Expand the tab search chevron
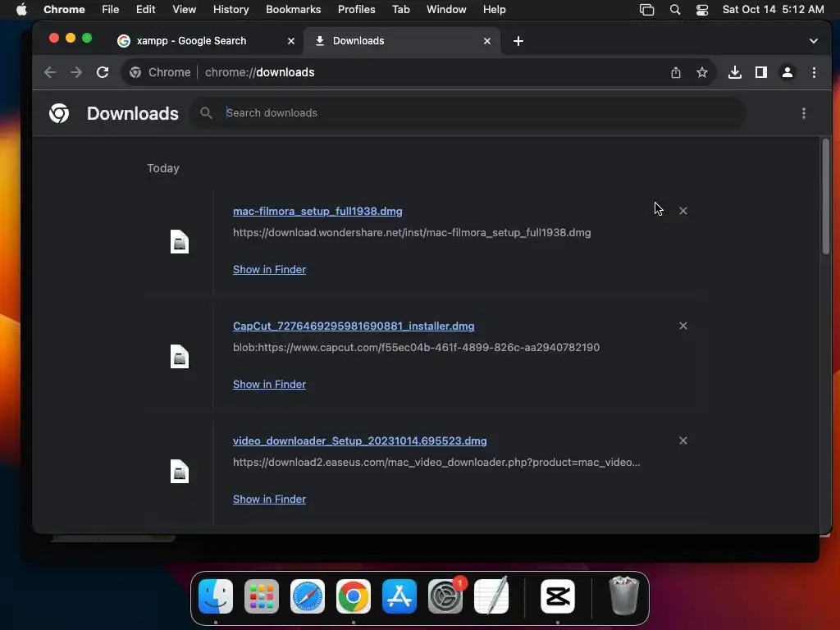The image size is (840, 630). 813,41
